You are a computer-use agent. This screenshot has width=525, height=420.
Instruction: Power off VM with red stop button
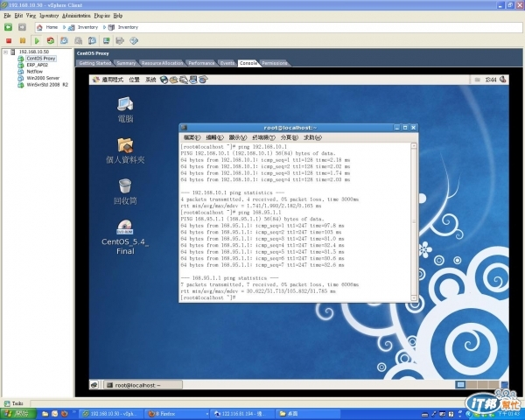9,41
